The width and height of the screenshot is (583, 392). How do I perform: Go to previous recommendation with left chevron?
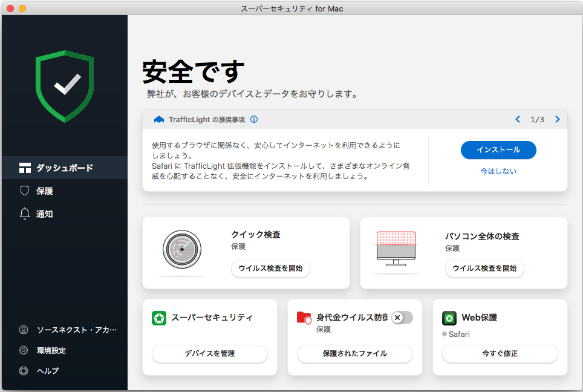518,119
